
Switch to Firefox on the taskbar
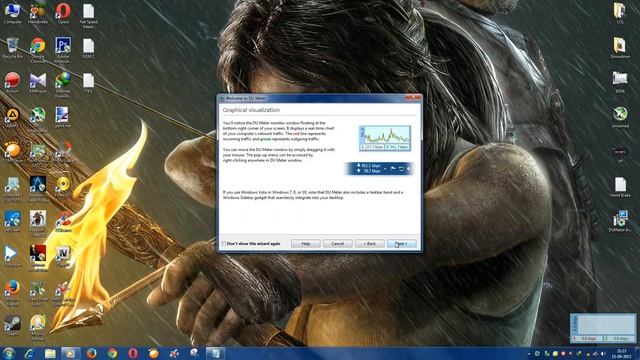(91, 353)
